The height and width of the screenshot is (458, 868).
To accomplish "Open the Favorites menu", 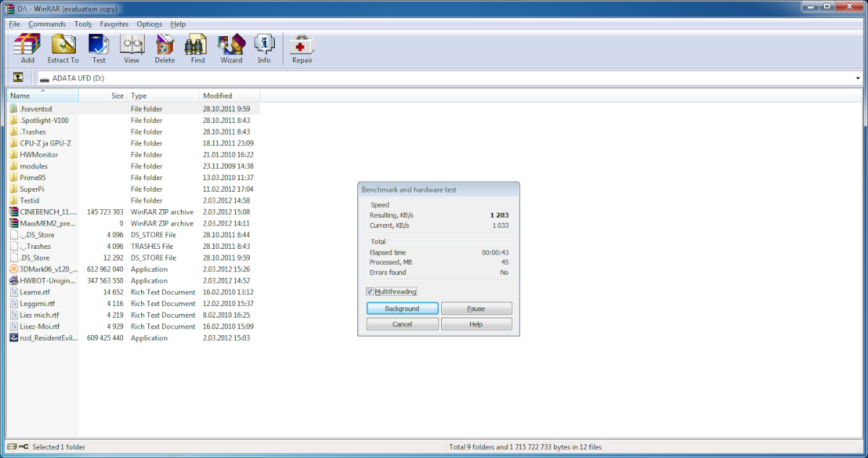I will click(114, 24).
